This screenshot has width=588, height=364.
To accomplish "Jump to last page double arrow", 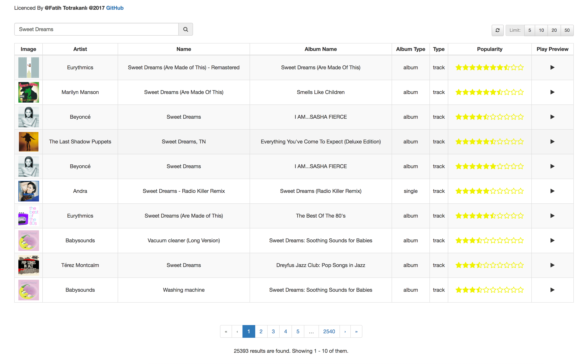I will click(x=356, y=331).
